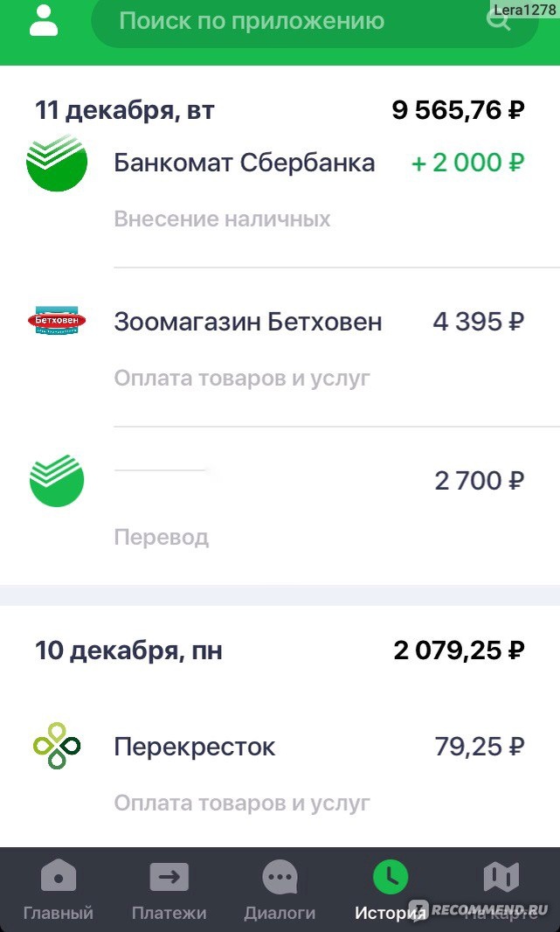Click the Sberbank logo beside the Перевод entry
Image resolution: width=560 pixels, height=932 pixels.
click(56, 480)
